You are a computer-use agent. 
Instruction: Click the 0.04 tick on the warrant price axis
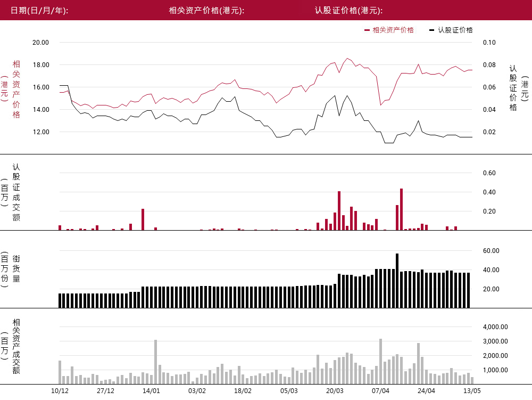pyautogui.click(x=489, y=110)
